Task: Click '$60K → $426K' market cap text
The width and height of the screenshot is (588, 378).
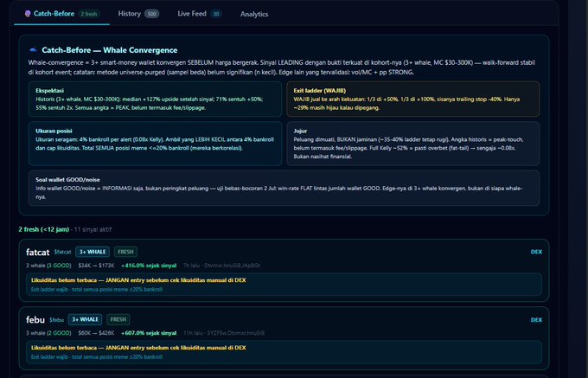Action: (x=96, y=333)
